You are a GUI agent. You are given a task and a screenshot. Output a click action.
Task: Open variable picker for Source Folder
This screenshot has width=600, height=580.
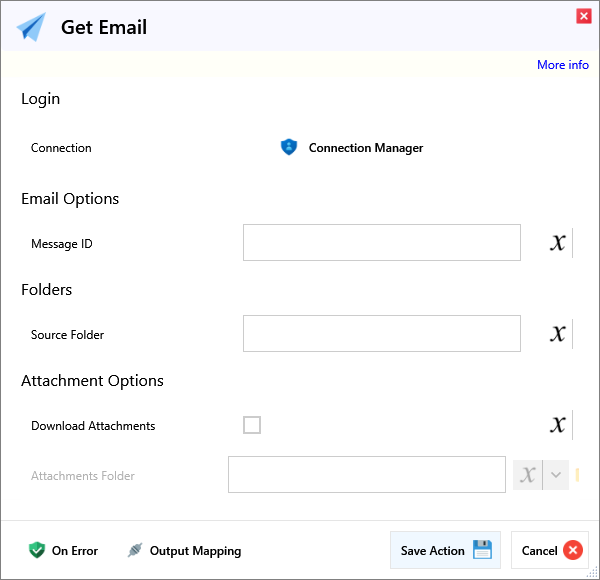[x=558, y=334]
